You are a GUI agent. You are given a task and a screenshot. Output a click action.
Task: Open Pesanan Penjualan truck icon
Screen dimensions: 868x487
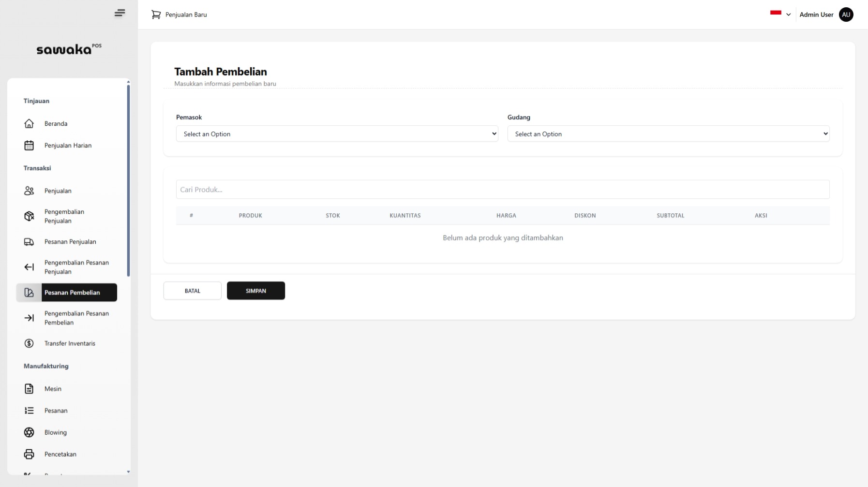[x=29, y=242]
